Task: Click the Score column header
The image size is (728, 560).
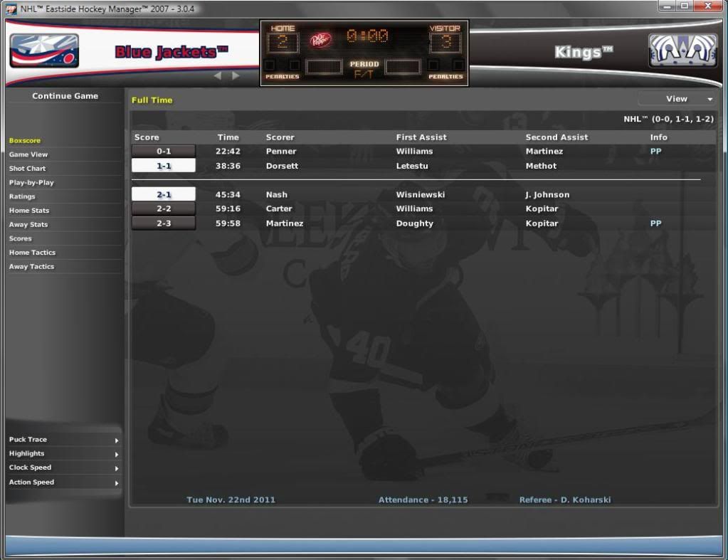Action: coord(147,137)
